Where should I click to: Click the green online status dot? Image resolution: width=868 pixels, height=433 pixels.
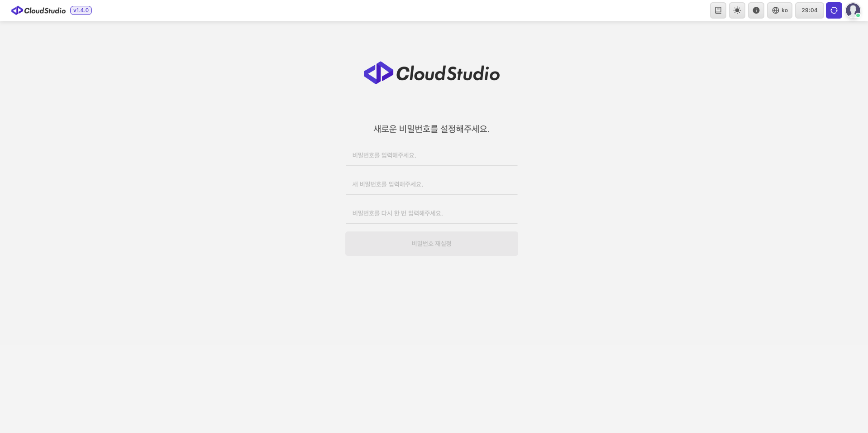(x=858, y=15)
